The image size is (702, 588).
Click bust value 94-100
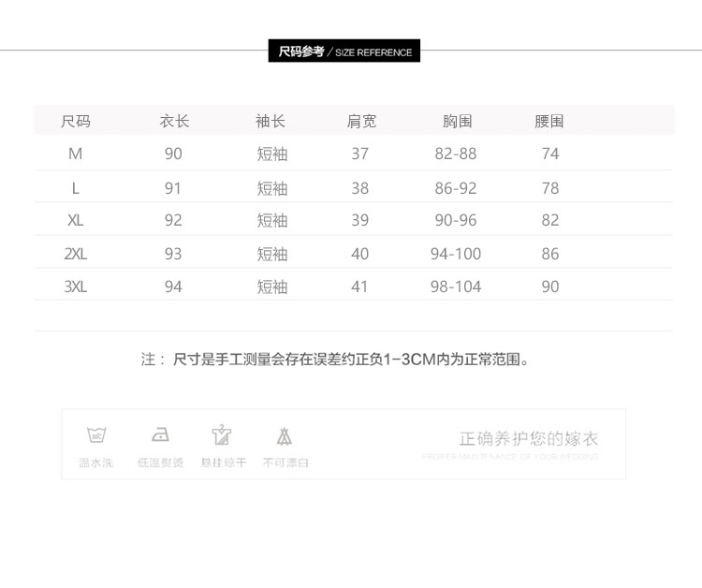456,254
